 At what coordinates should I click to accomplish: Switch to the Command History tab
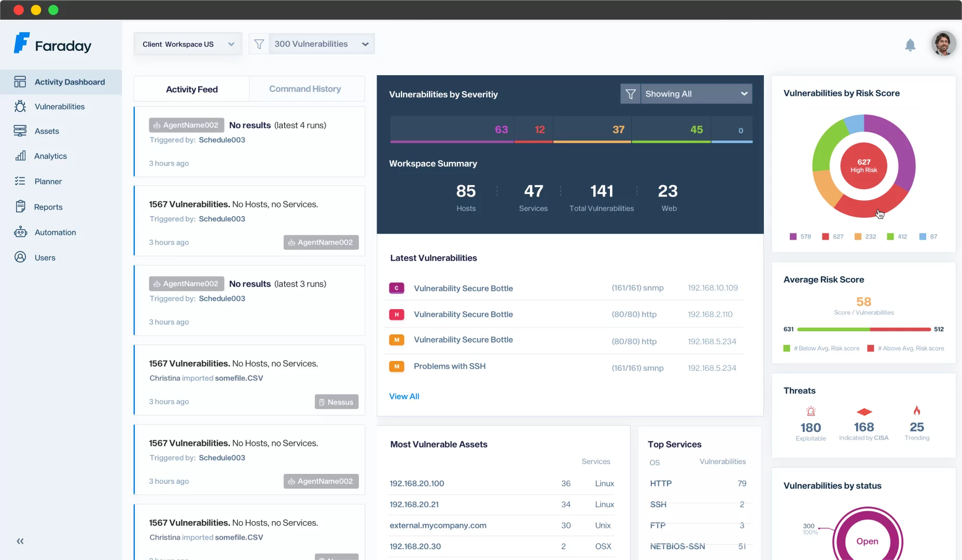[x=305, y=89]
